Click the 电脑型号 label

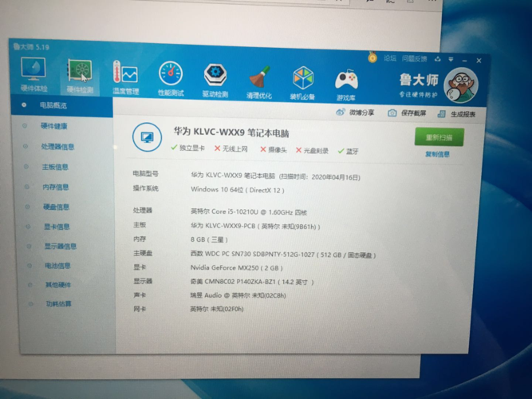tap(145, 174)
